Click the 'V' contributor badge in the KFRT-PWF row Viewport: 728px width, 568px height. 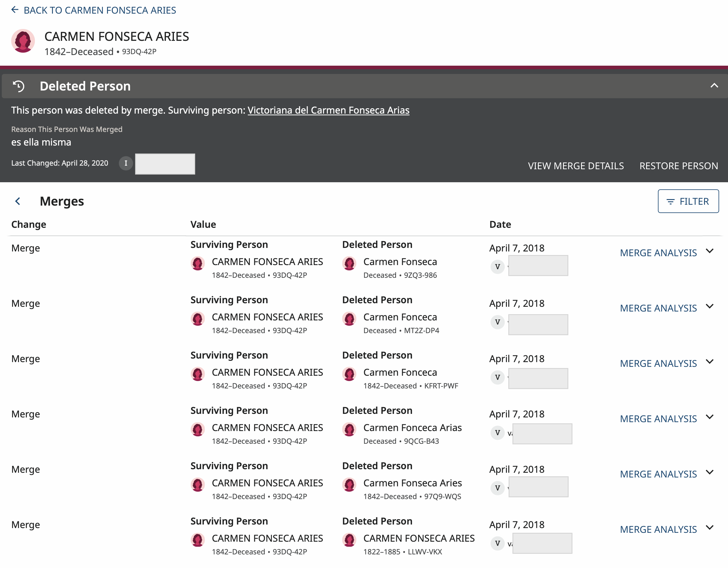tap(497, 377)
